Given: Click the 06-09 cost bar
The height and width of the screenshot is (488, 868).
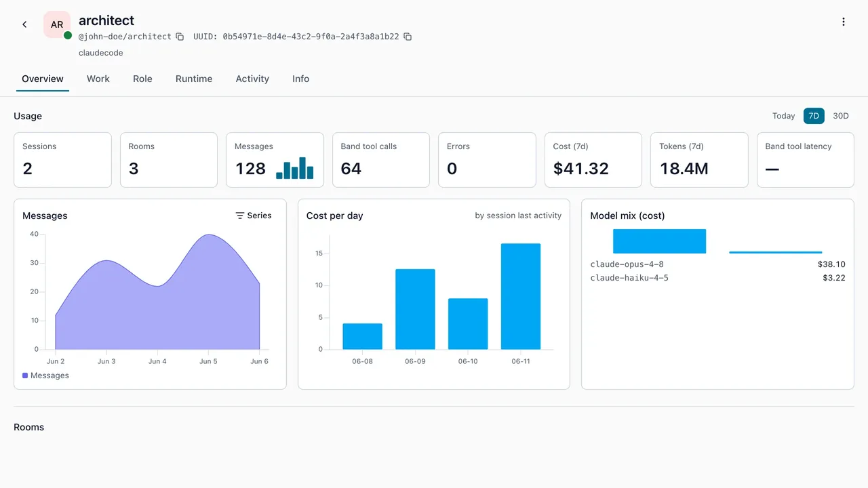Looking at the screenshot, I should (415, 309).
